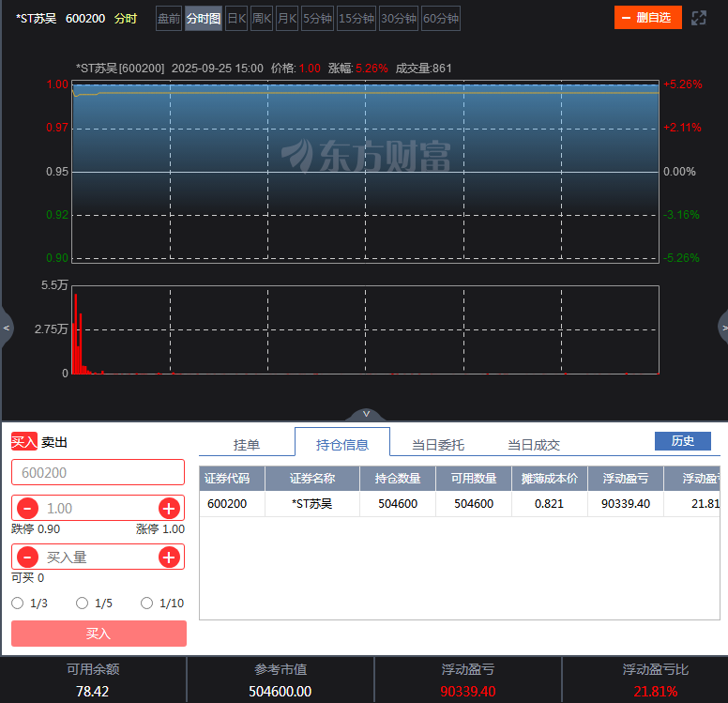This screenshot has height=703, width=728.
Task: Collapse the chart using the down chevron
Action: 366,414
